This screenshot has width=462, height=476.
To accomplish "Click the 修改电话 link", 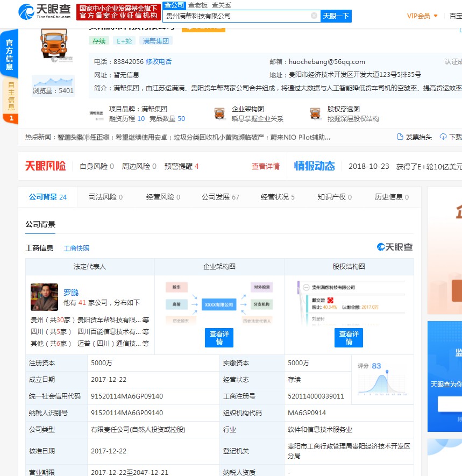I will click(x=159, y=62).
